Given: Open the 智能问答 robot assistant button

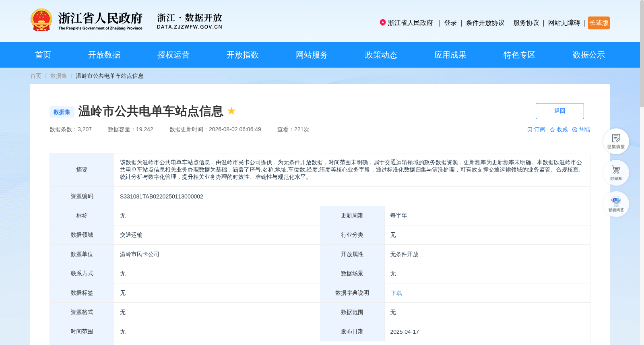Looking at the screenshot, I should 616,204.
